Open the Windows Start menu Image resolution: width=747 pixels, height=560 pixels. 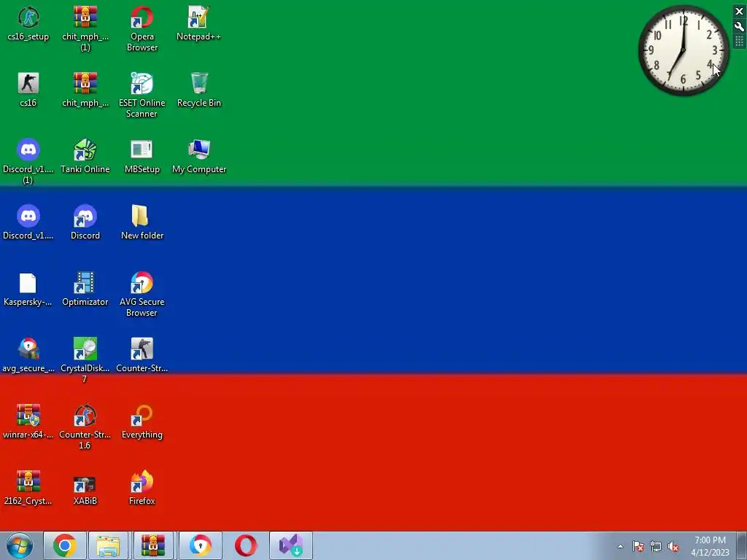(20, 545)
